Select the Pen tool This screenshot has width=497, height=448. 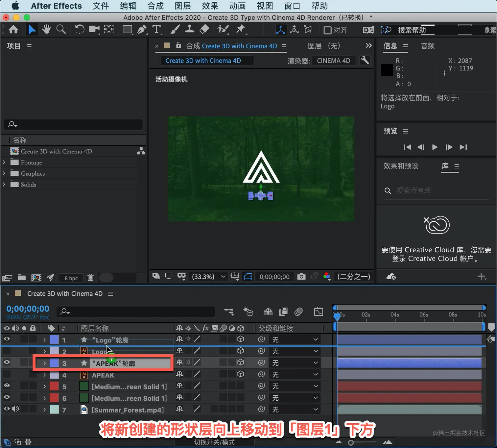pos(142,30)
